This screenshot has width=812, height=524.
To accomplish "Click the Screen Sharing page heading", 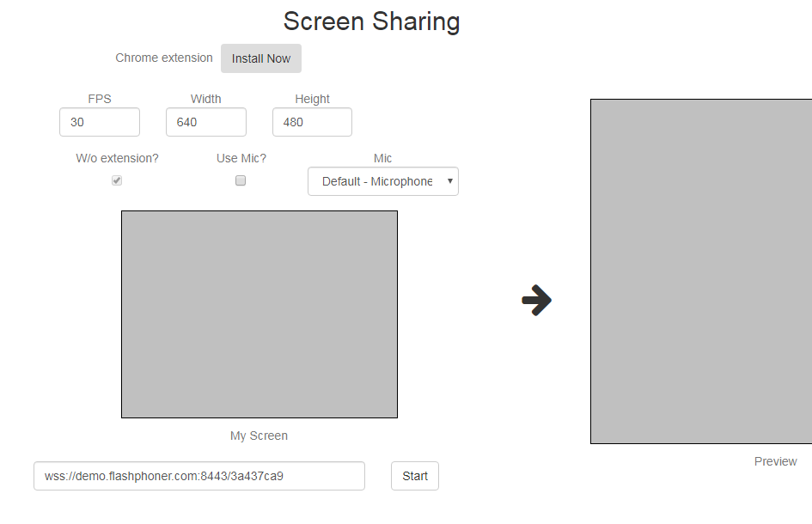I will tap(371, 21).
